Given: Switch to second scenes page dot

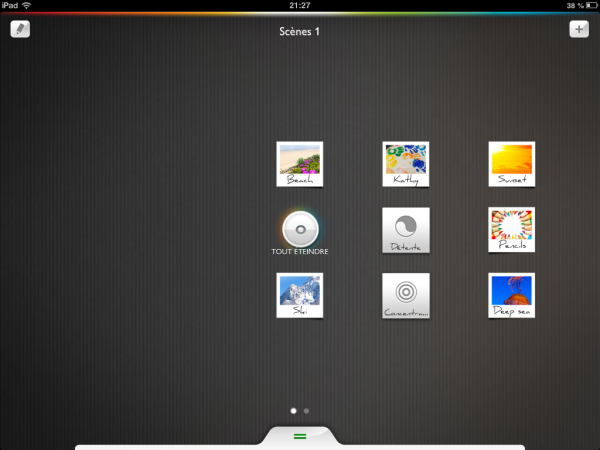Looking at the screenshot, I should (306, 410).
